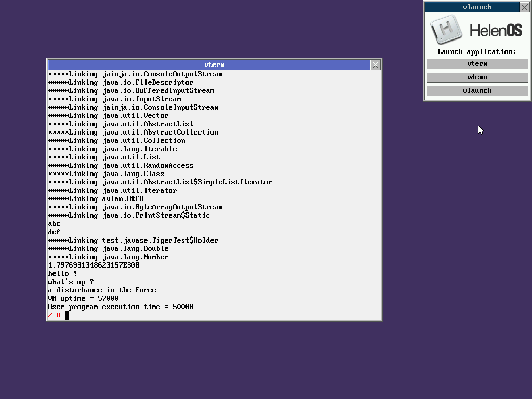
Task: Click the number 1.7976931348623157E308
Action: coord(94,265)
